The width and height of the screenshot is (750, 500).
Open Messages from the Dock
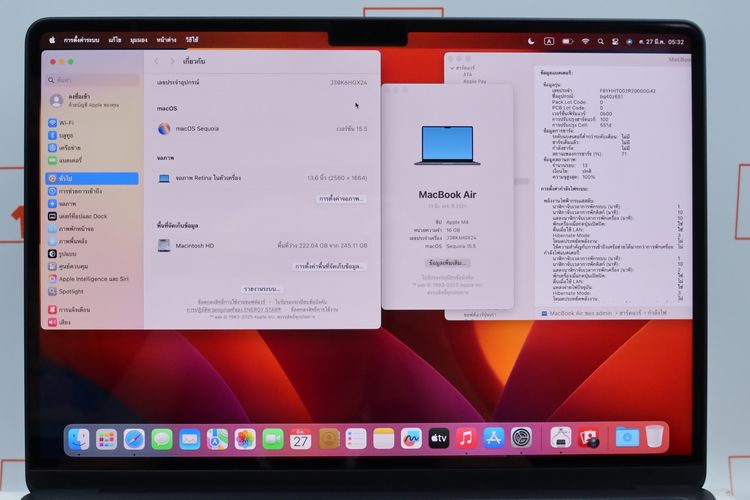pyautogui.click(x=162, y=439)
